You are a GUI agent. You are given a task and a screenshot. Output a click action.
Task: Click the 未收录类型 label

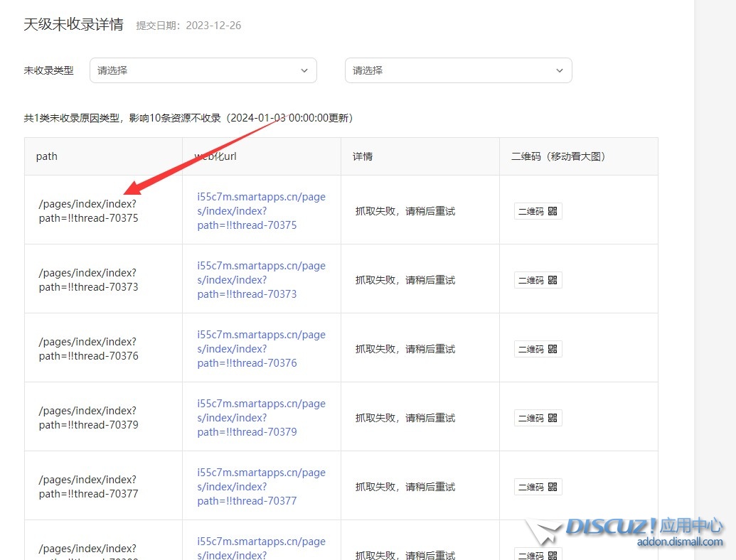click(x=49, y=70)
